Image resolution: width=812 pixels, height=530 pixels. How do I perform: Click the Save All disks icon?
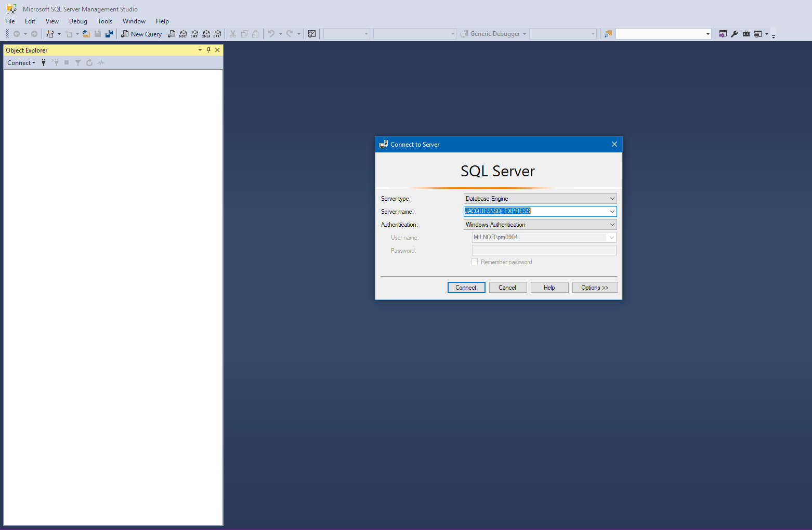pyautogui.click(x=109, y=34)
